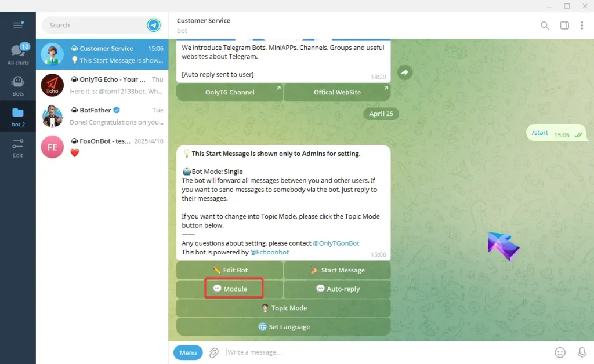Open the three-dot chat options menu
The width and height of the screenshot is (594, 364).
[x=582, y=26]
